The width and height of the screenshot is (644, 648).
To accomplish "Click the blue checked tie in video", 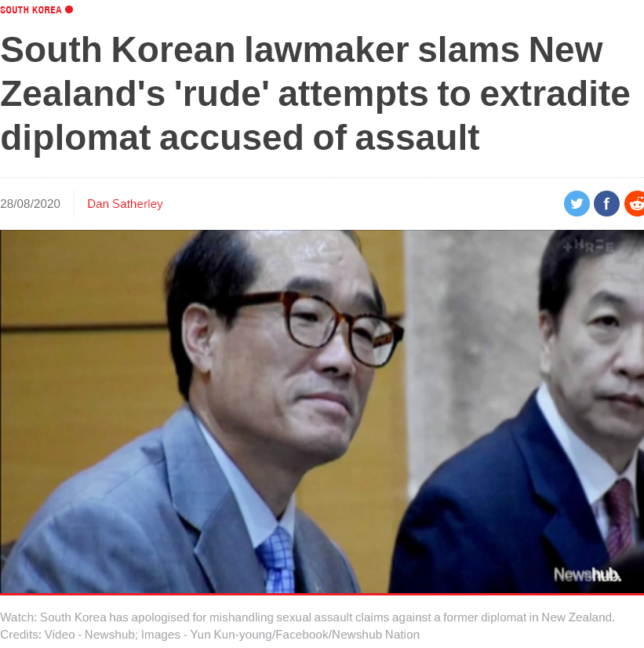I will pyautogui.click(x=277, y=560).
